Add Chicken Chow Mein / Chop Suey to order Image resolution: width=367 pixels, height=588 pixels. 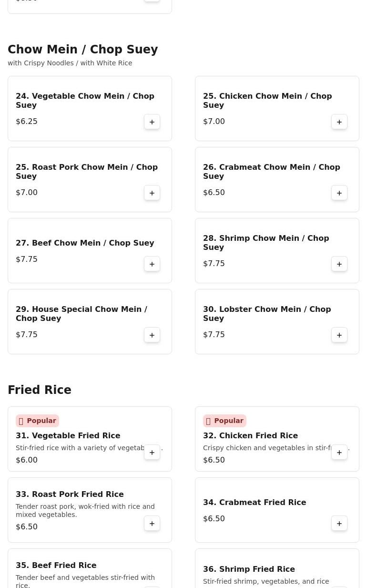[339, 122]
